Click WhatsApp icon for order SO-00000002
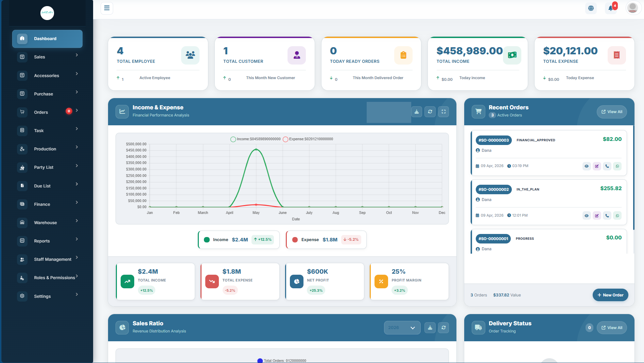The height and width of the screenshot is (363, 644). click(617, 216)
